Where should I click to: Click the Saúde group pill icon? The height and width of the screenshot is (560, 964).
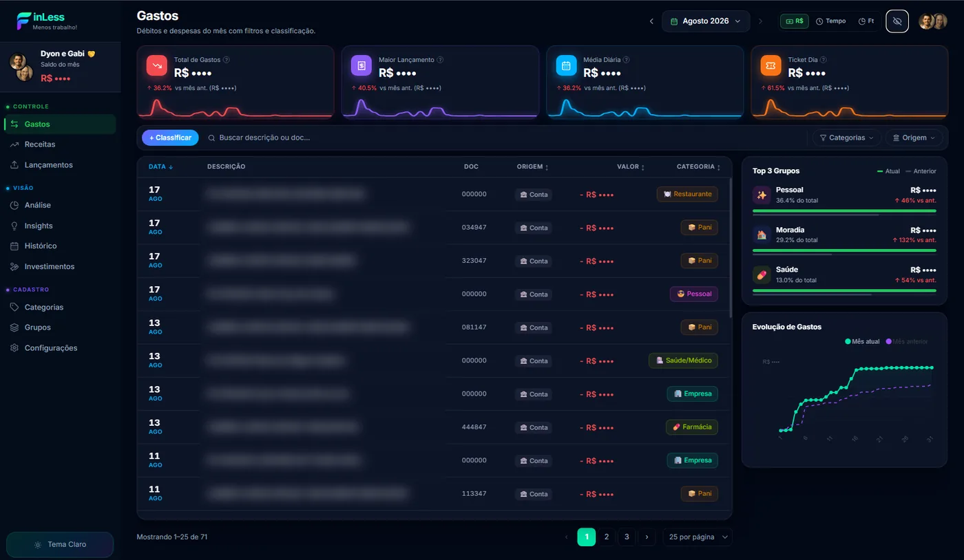coord(762,274)
